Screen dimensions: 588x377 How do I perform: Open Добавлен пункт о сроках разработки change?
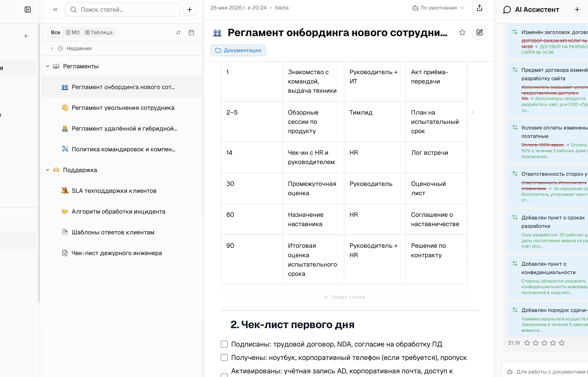tap(548, 231)
